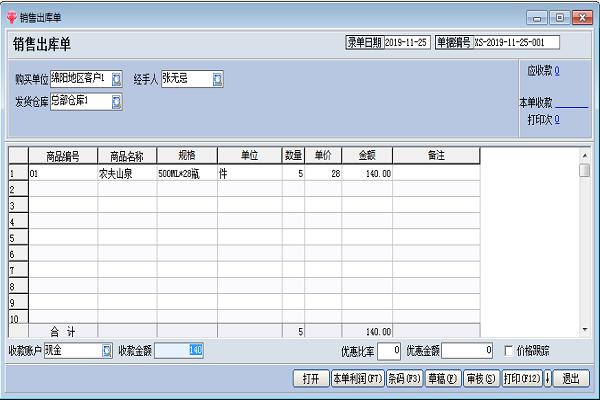Click the 规格 column header
600x400 pixels.
(x=187, y=156)
